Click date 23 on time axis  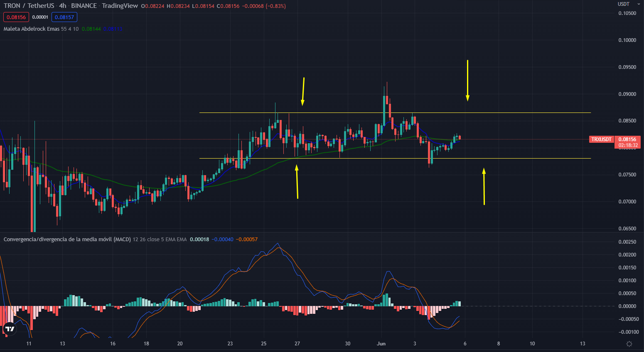coord(230,344)
